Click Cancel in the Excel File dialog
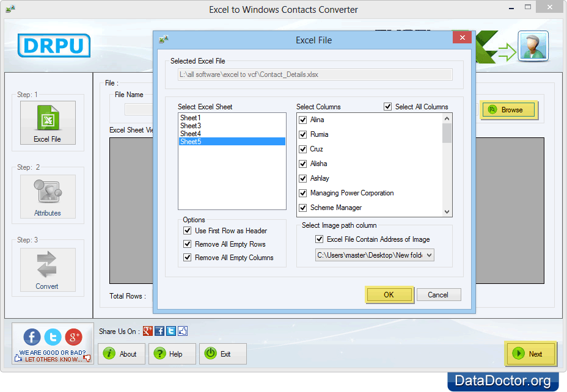The width and height of the screenshot is (567, 392). click(438, 295)
